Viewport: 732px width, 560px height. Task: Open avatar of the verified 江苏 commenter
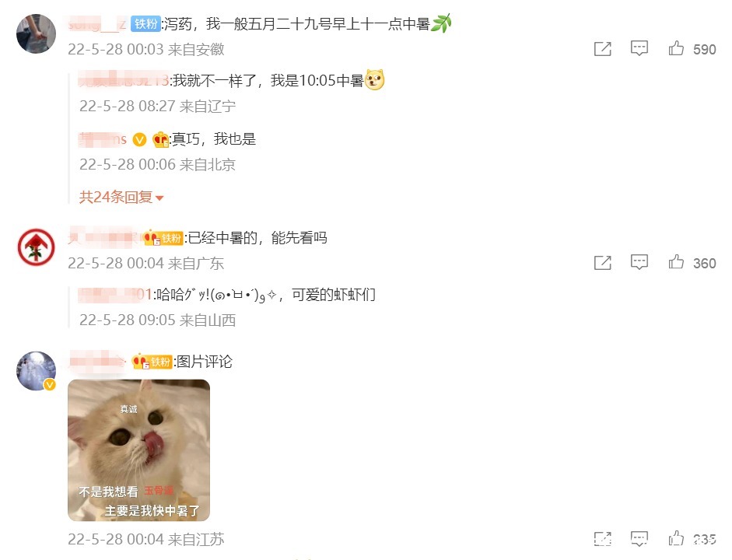(x=36, y=370)
